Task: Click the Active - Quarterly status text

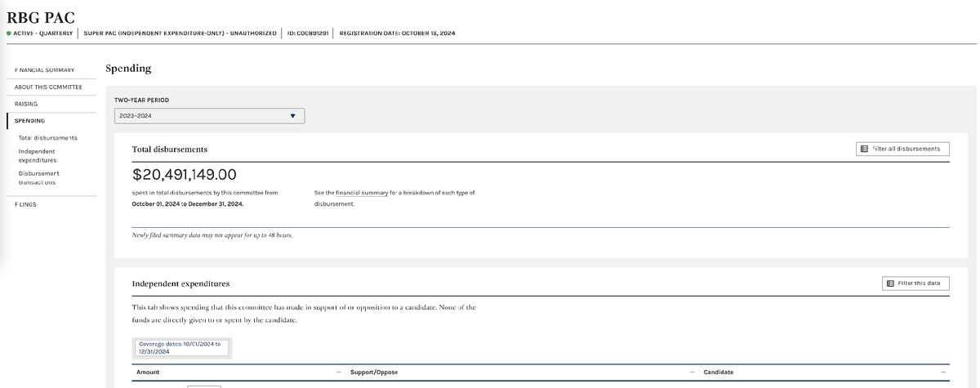Action: pyautogui.click(x=43, y=33)
